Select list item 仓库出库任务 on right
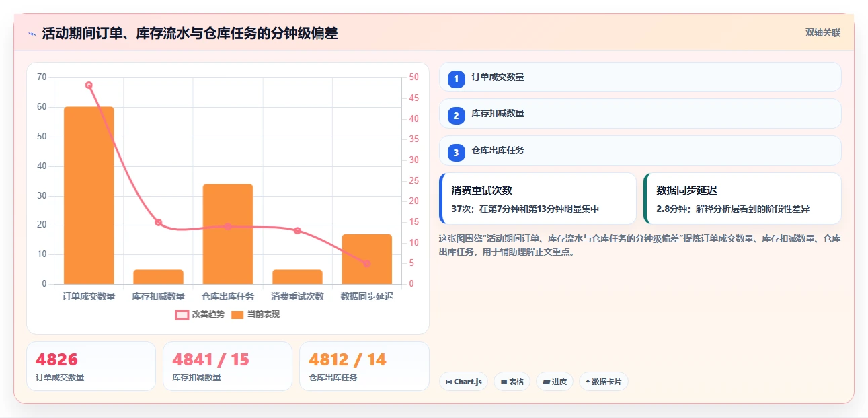The image size is (868, 418). (x=640, y=151)
